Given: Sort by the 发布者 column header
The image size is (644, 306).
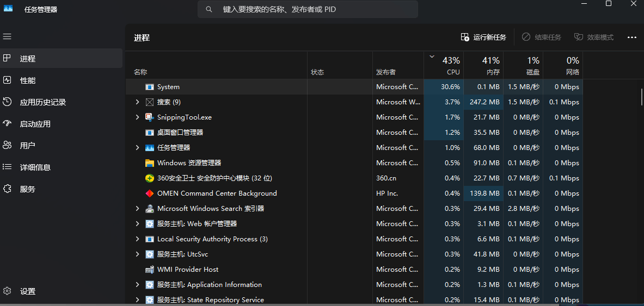Looking at the screenshot, I should click(x=398, y=65).
